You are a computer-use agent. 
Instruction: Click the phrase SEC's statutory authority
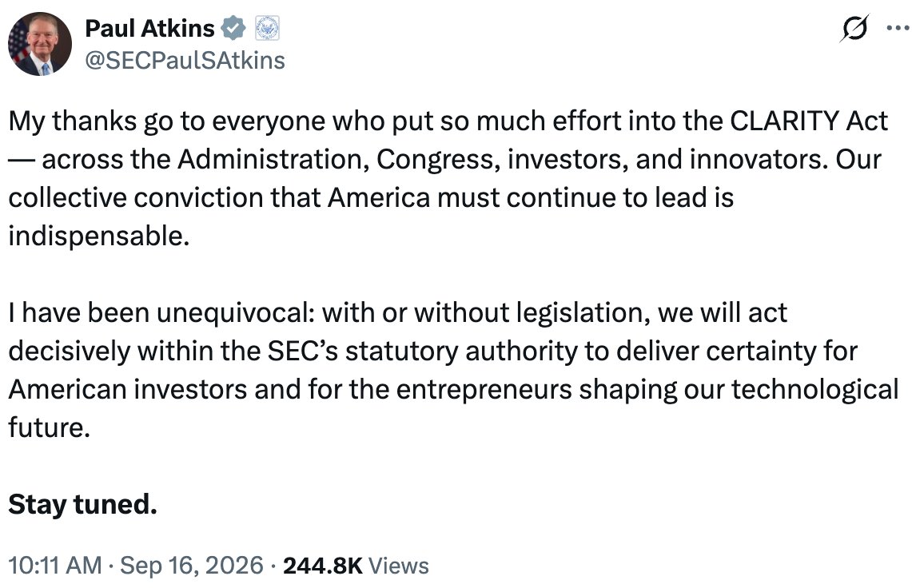[422, 352]
